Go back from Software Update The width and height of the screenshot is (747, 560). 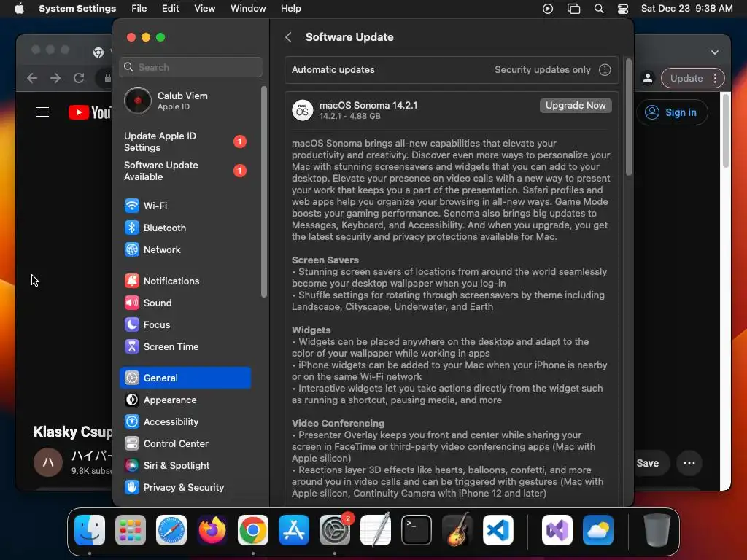coord(288,37)
